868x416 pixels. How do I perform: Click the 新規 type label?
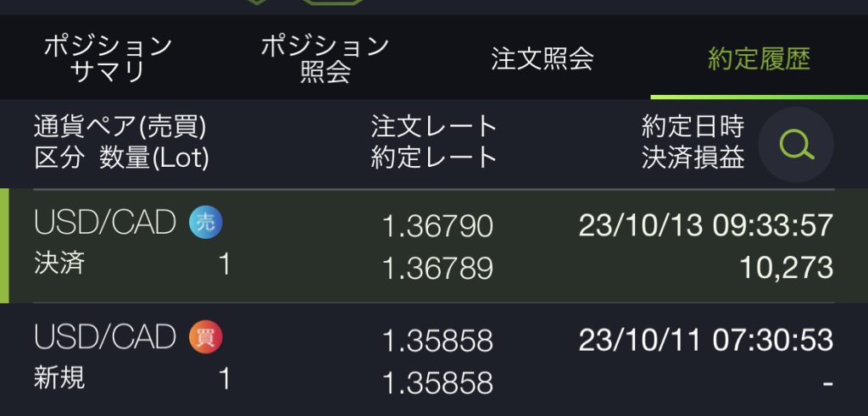(x=59, y=378)
